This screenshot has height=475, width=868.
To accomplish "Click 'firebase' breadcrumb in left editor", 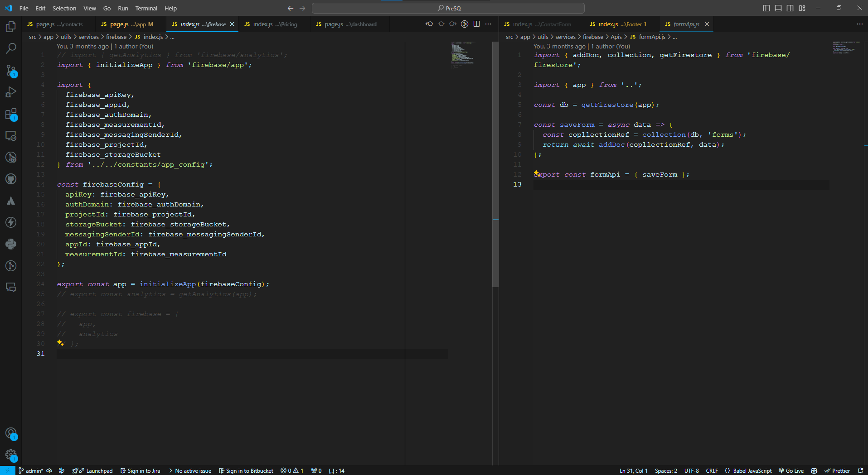I will click(x=116, y=37).
